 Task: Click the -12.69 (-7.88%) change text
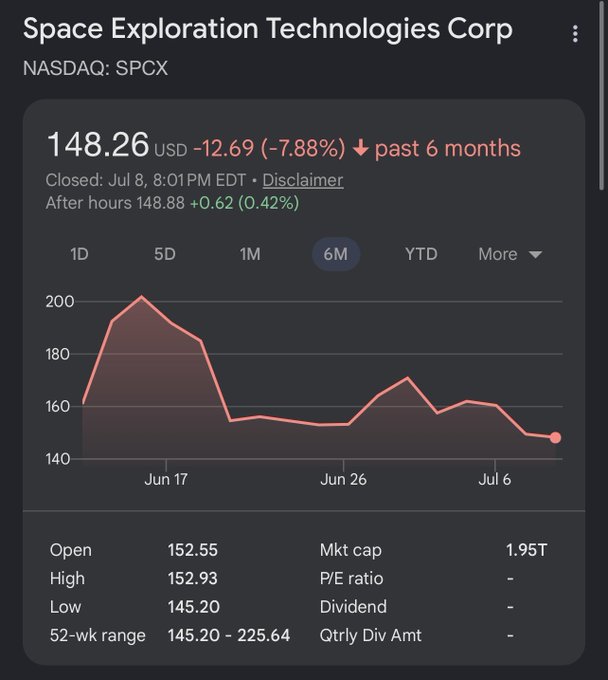(269, 148)
